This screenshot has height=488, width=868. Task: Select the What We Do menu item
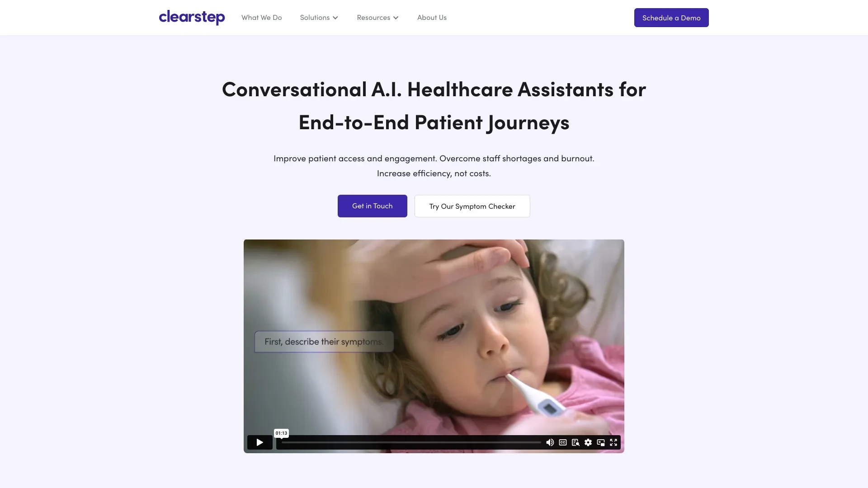click(261, 17)
